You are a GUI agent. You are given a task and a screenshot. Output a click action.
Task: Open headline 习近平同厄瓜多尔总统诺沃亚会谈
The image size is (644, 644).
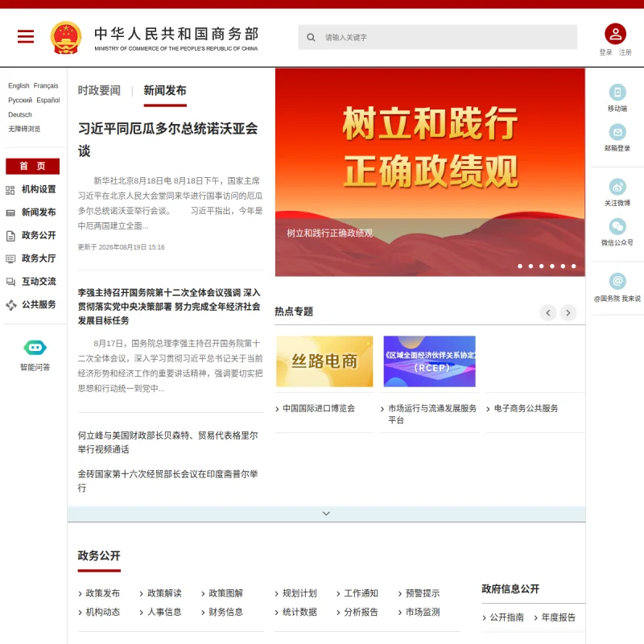click(x=167, y=139)
